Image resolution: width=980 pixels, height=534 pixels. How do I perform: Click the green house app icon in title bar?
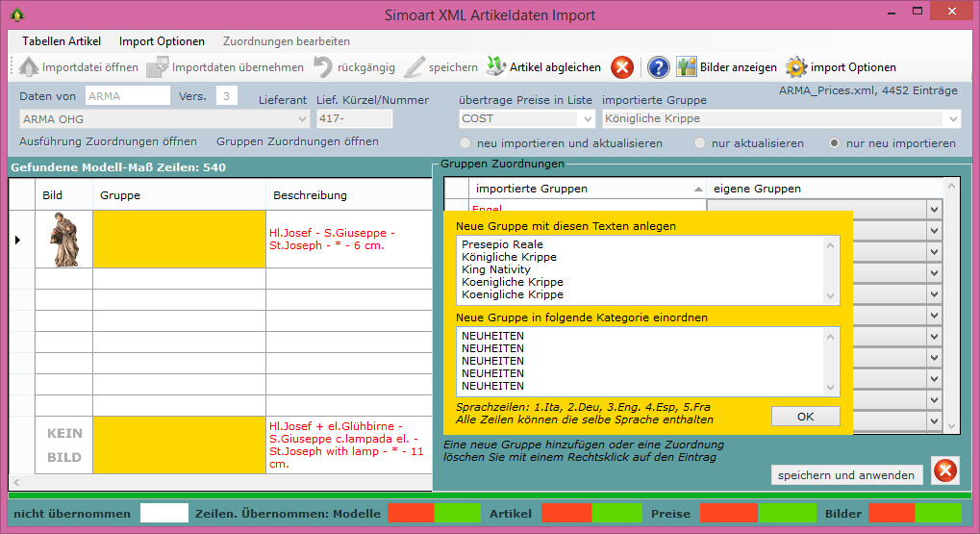click(x=17, y=14)
